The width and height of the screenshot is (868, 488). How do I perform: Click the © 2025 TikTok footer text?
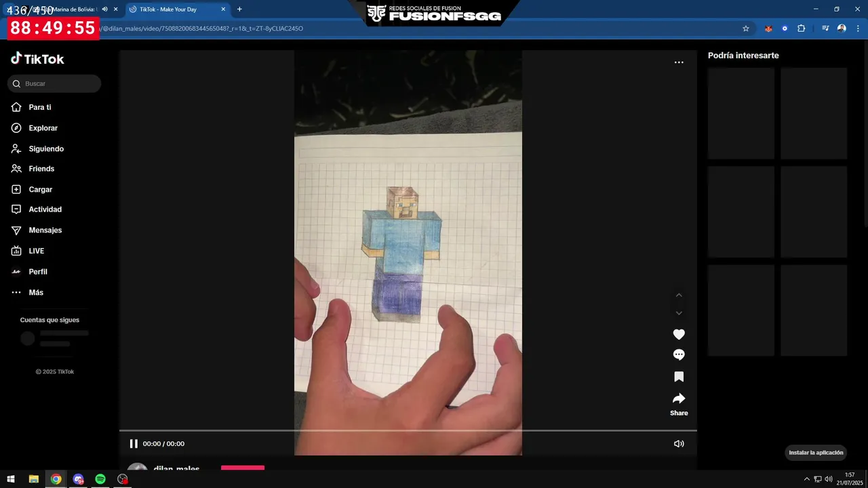coord(55,372)
